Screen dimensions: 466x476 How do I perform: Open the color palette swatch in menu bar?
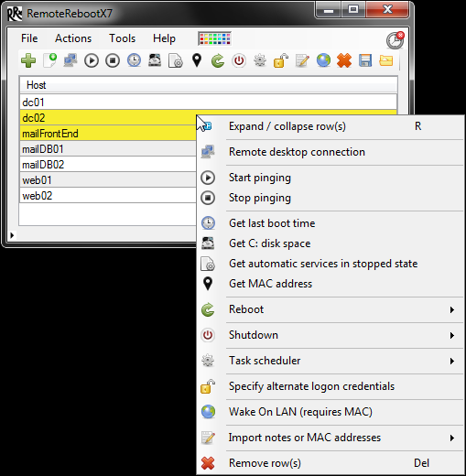pyautogui.click(x=214, y=38)
